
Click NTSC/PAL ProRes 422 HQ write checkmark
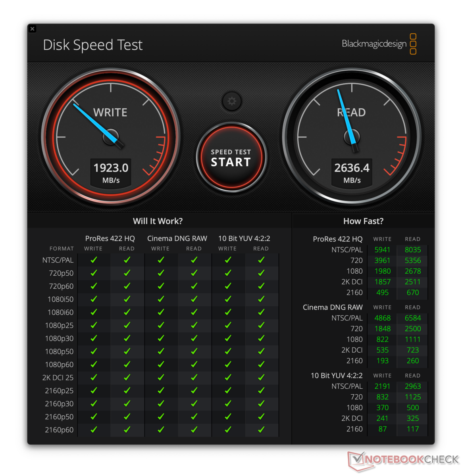click(x=94, y=260)
